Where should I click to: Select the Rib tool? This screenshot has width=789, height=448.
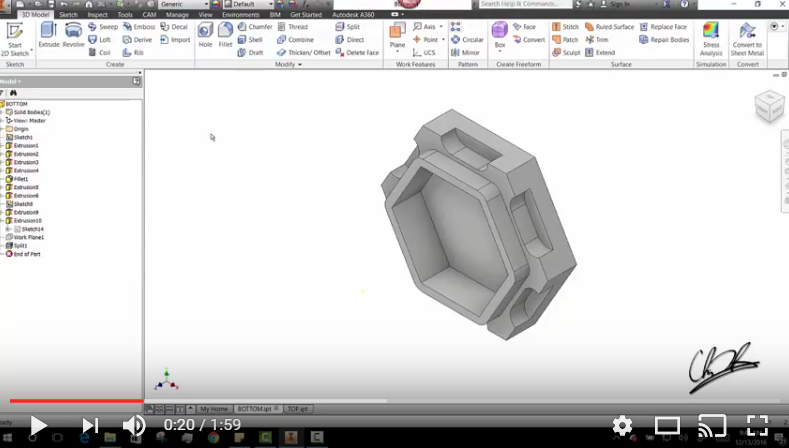click(x=133, y=52)
